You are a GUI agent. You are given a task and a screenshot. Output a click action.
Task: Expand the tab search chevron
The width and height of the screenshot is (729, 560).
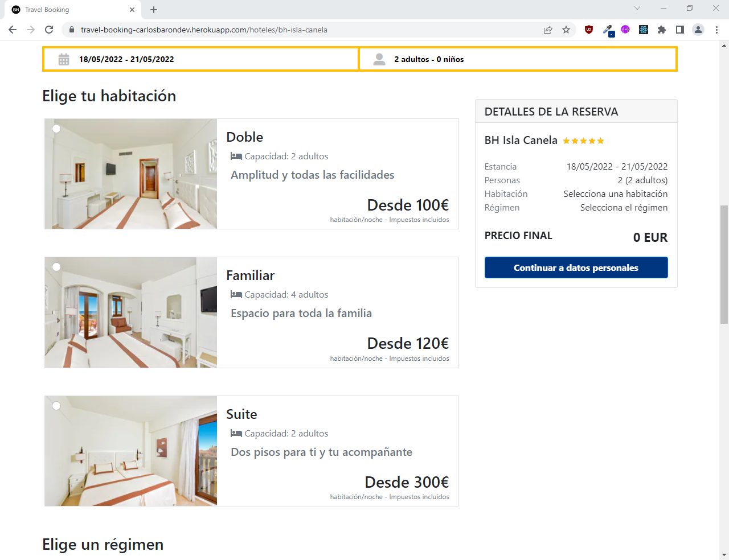637,9
